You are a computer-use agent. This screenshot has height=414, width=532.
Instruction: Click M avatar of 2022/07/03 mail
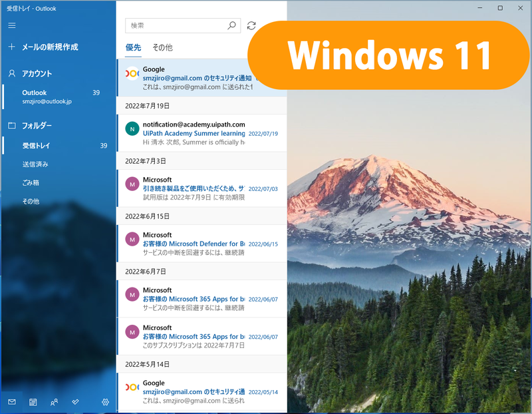tap(132, 184)
